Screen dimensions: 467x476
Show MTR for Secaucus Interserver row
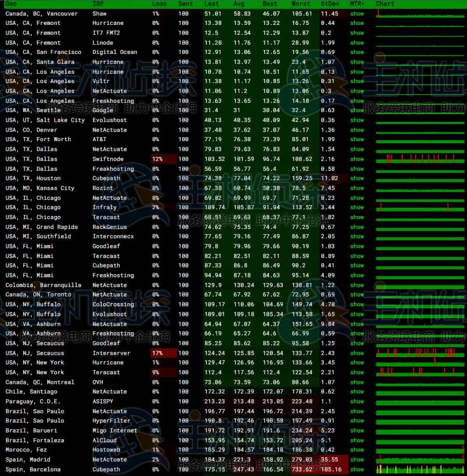(357, 353)
